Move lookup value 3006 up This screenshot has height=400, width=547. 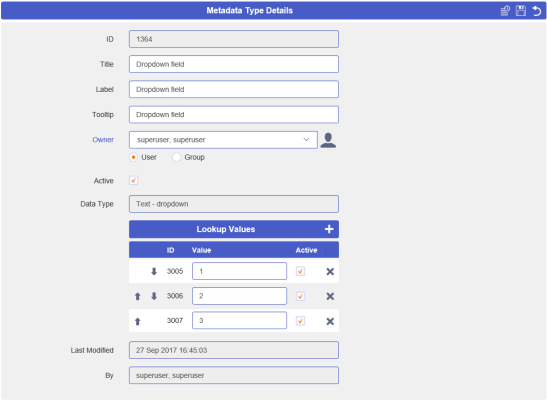coord(137,296)
